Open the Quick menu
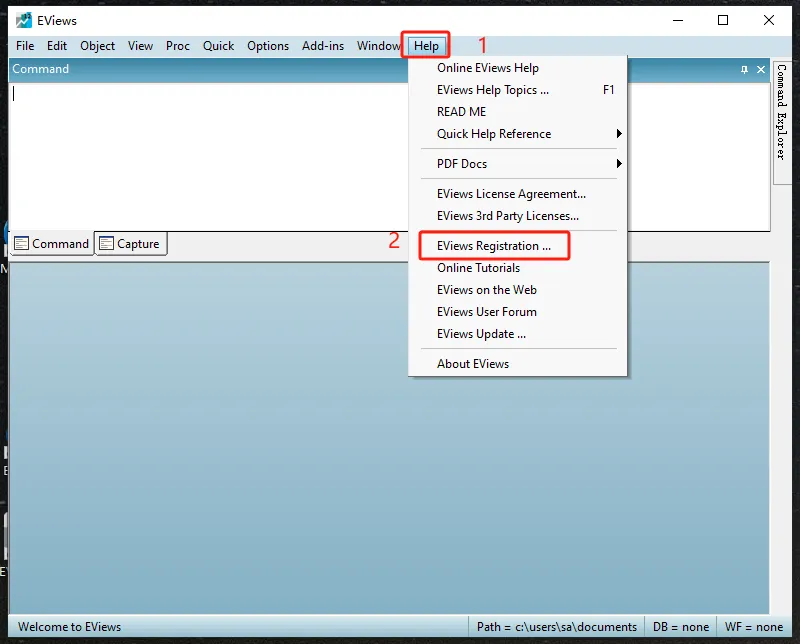The width and height of the screenshot is (800, 644). pos(218,46)
